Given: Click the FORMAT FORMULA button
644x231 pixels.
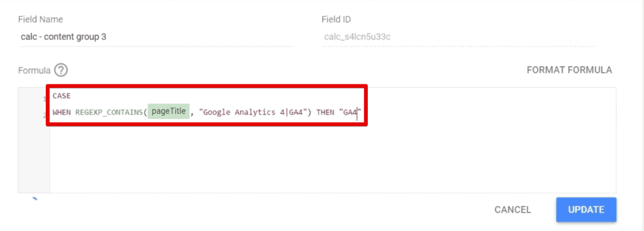Looking at the screenshot, I should pos(569,70).
